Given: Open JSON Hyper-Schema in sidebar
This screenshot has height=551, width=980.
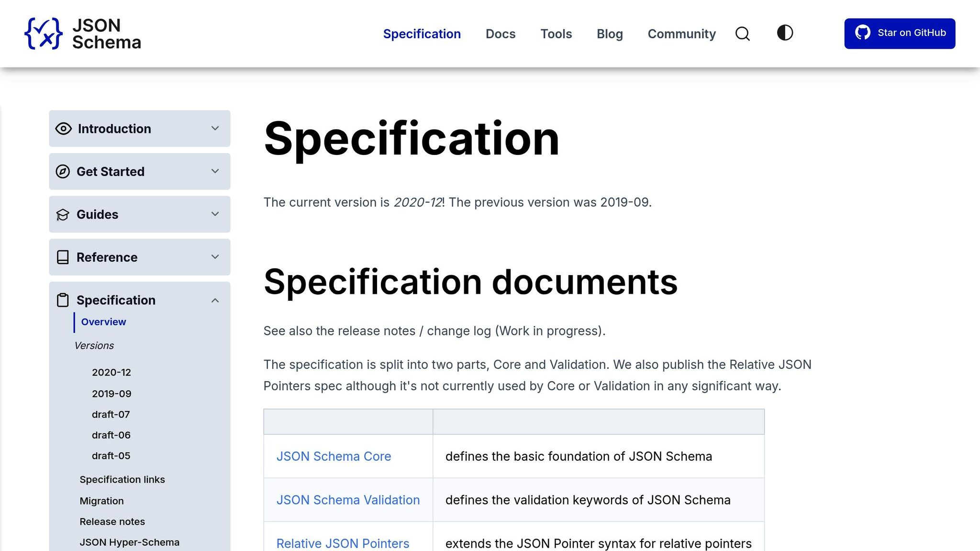Looking at the screenshot, I should [x=129, y=542].
